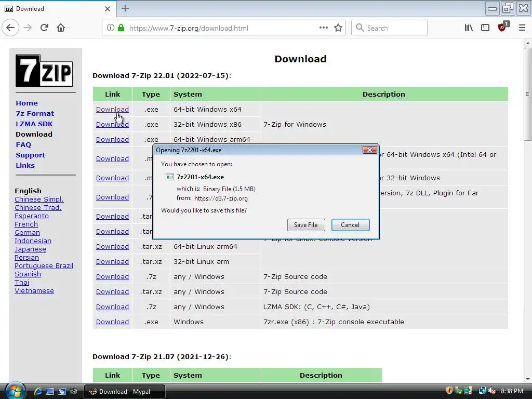This screenshot has height=399, width=532.
Task: Open the browser home page
Action: click(x=61, y=28)
